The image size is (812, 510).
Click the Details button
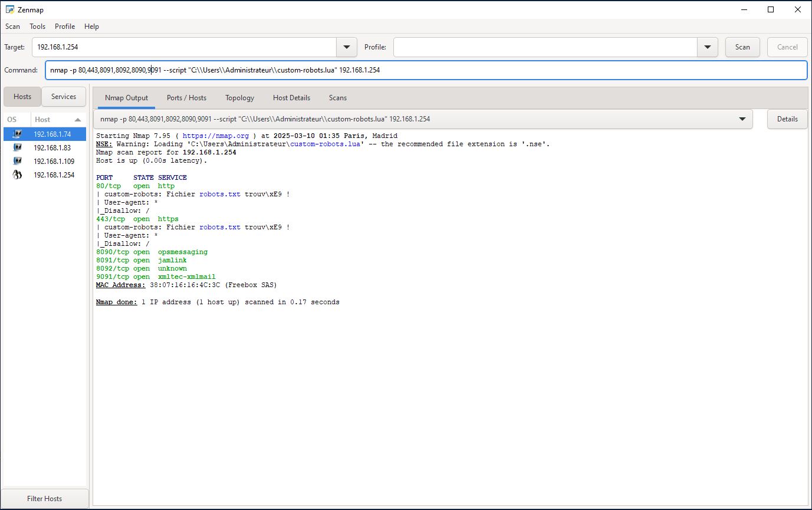(787, 119)
